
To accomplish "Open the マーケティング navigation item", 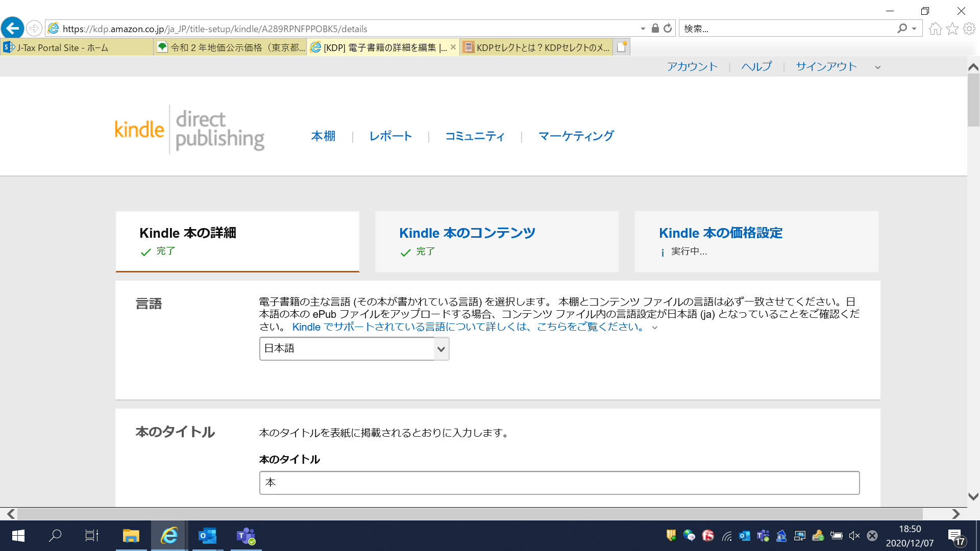I will click(x=576, y=136).
